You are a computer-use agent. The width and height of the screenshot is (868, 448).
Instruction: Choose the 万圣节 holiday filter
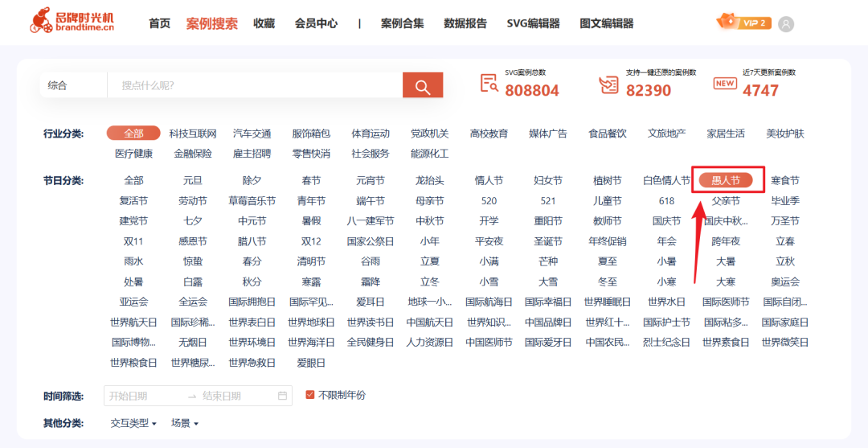(785, 221)
